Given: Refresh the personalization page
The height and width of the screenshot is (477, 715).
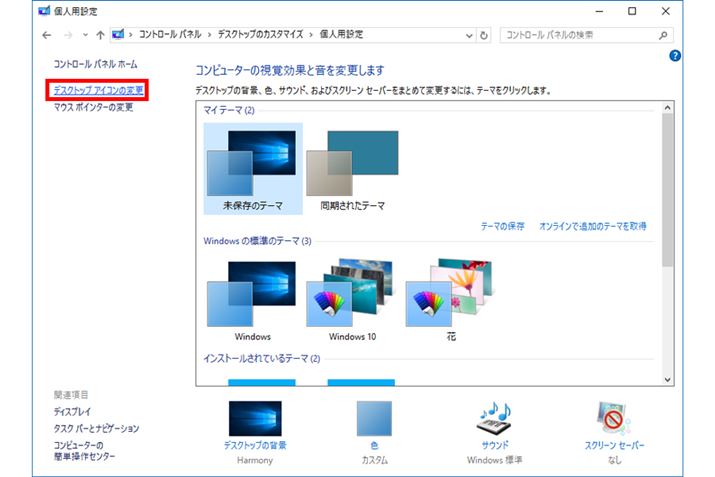Looking at the screenshot, I should click(x=483, y=35).
